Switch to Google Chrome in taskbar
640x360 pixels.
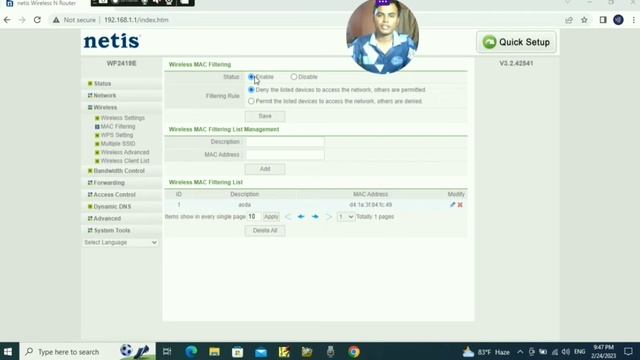(x=354, y=351)
